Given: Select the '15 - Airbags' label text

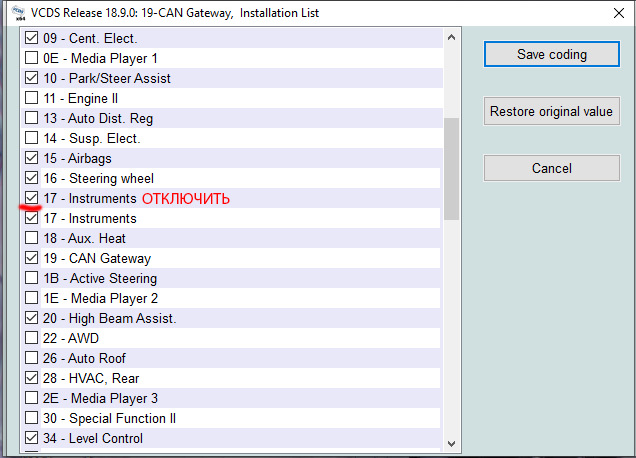Looking at the screenshot, I should coord(77,158).
